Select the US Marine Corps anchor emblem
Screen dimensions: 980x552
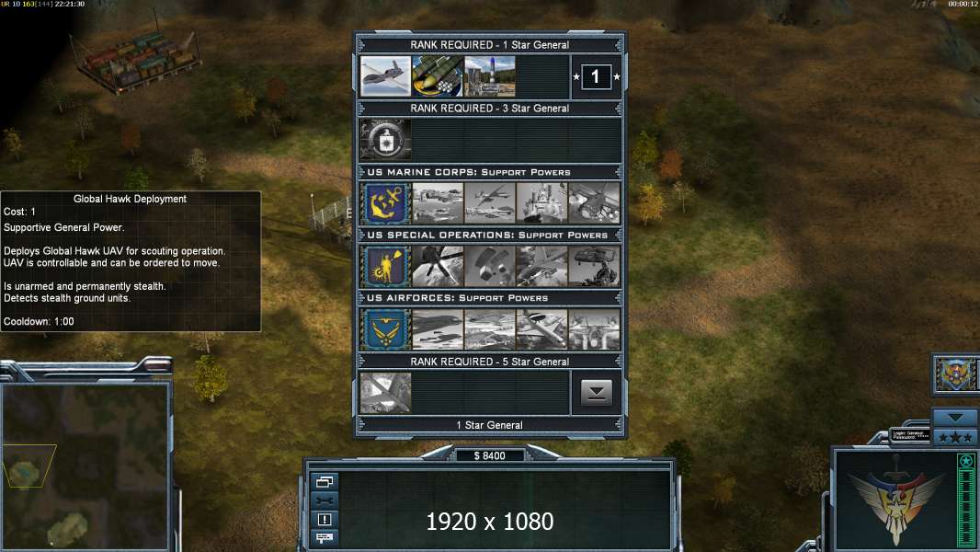click(x=385, y=203)
